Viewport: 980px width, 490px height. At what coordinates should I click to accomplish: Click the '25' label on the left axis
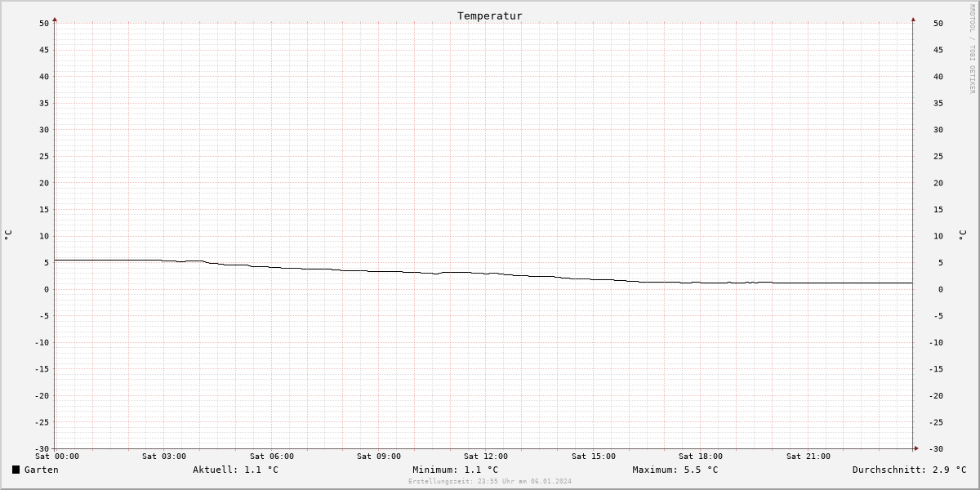pos(44,156)
